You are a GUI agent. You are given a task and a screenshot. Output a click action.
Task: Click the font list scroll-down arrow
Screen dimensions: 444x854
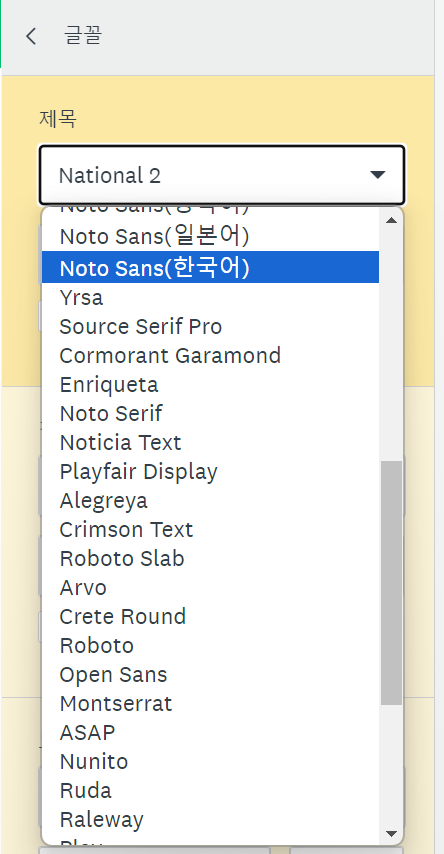click(x=391, y=834)
